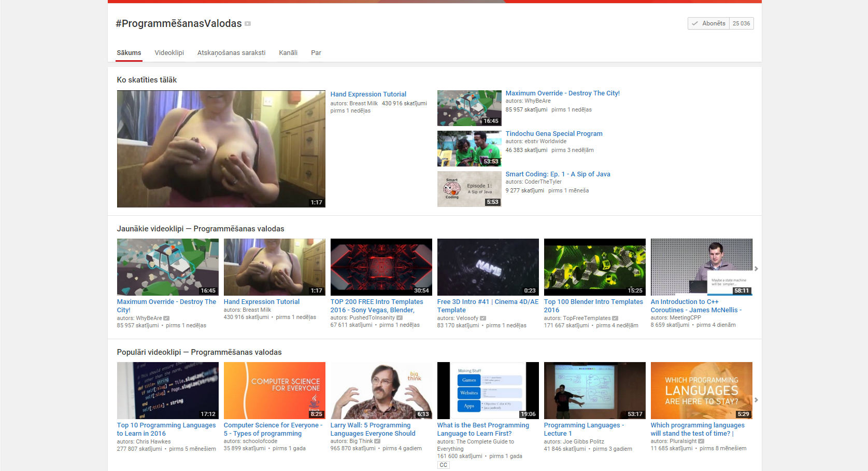Click Which programming languages will stand title

pos(698,430)
